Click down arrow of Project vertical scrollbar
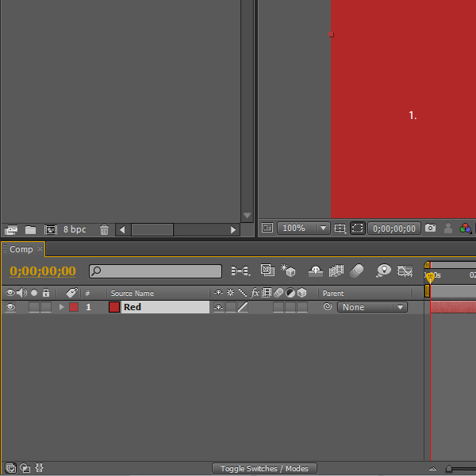The image size is (476, 476). click(247, 215)
